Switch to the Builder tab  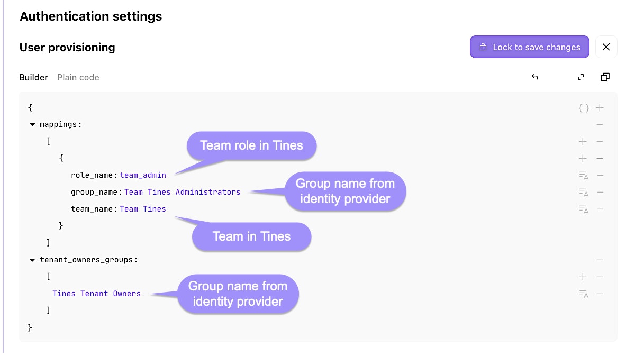click(33, 77)
